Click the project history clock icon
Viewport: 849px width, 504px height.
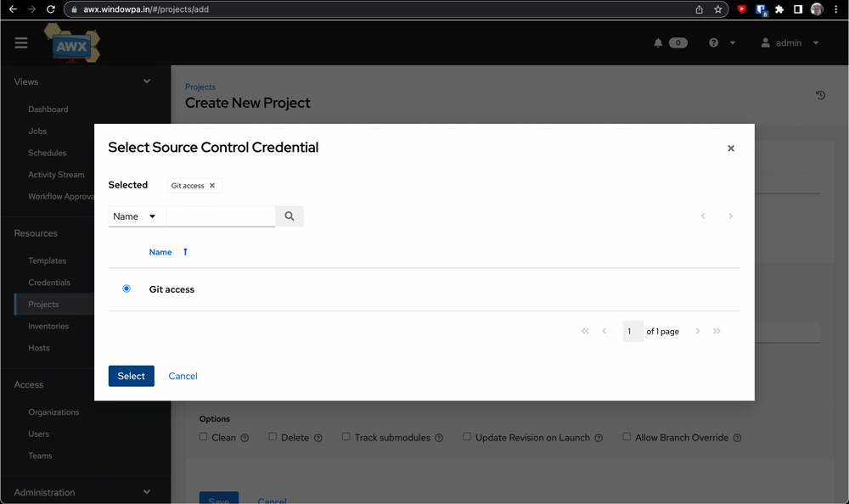(x=820, y=95)
